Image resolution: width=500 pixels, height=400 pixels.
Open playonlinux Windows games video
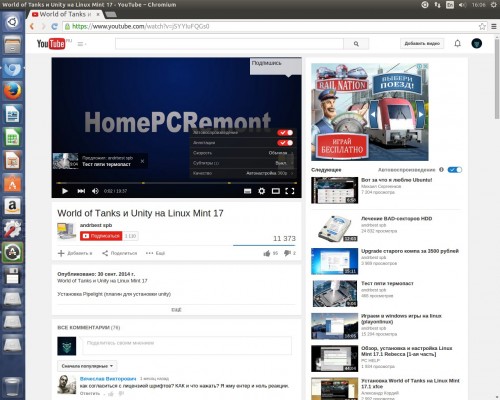click(401, 319)
